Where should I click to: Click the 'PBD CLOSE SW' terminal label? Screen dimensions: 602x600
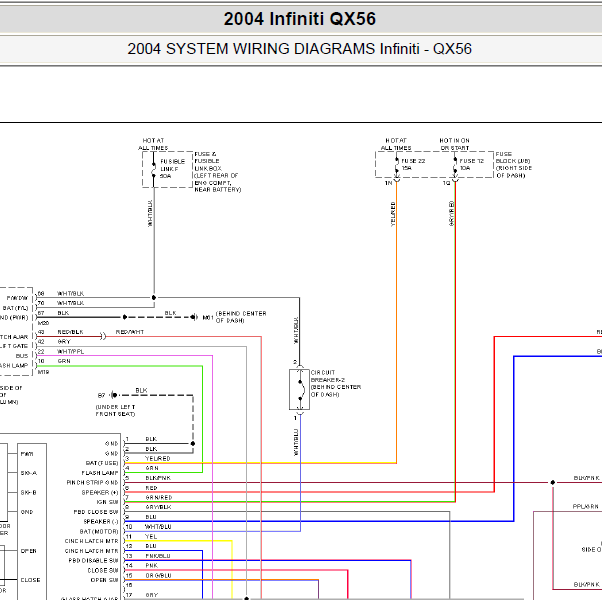point(96,512)
